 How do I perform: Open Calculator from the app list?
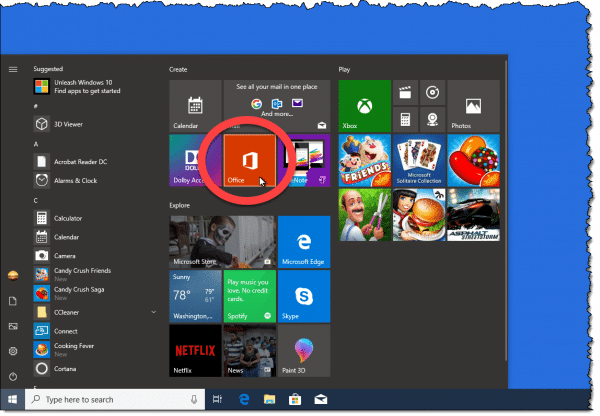click(x=96, y=218)
